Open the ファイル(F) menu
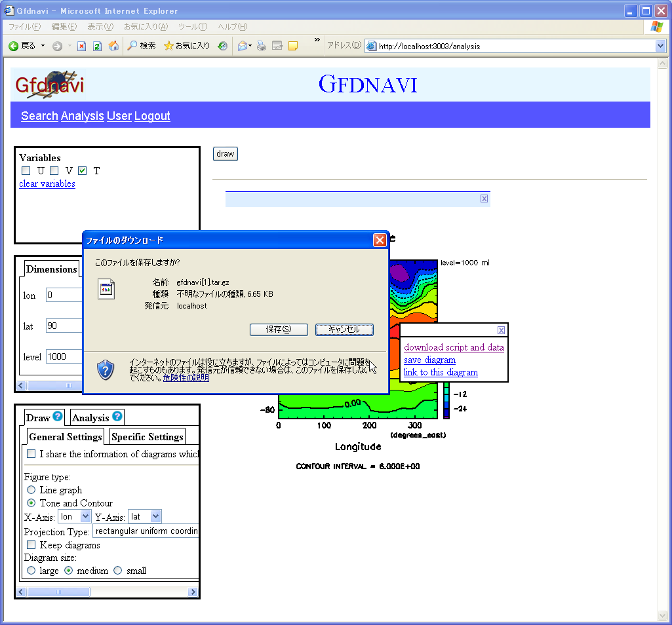Screen dimensions: 672x625 pyautogui.click(x=24, y=27)
